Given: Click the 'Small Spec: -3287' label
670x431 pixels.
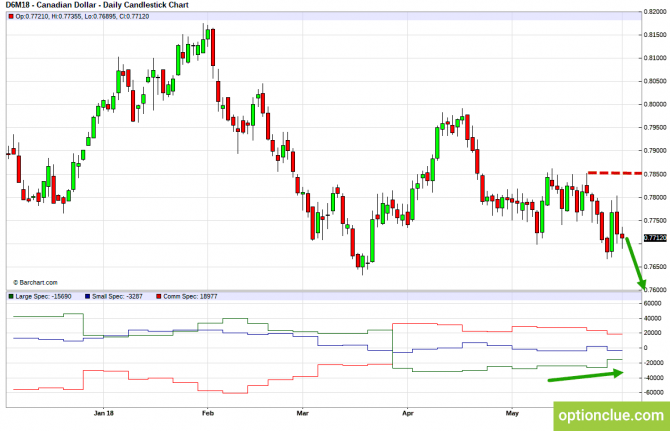Looking at the screenshot, I should [118, 296].
